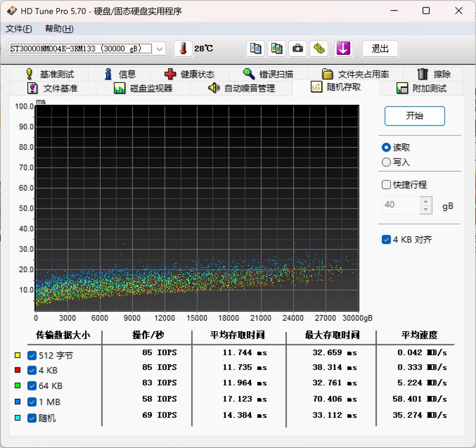Select the 写入 radio button
Screen dimensions: 476x448
[386, 162]
